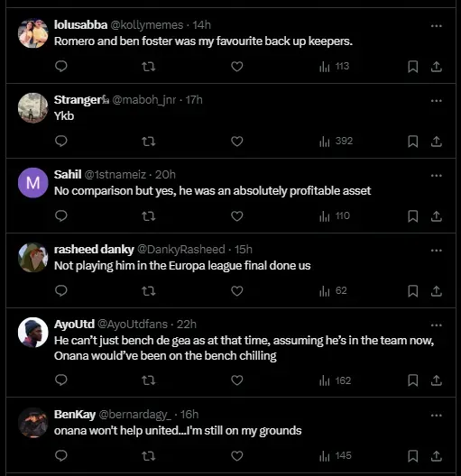Like BenKay's tweet about onana
Image resolution: width=461 pixels, height=476 pixels.
pos(237,455)
